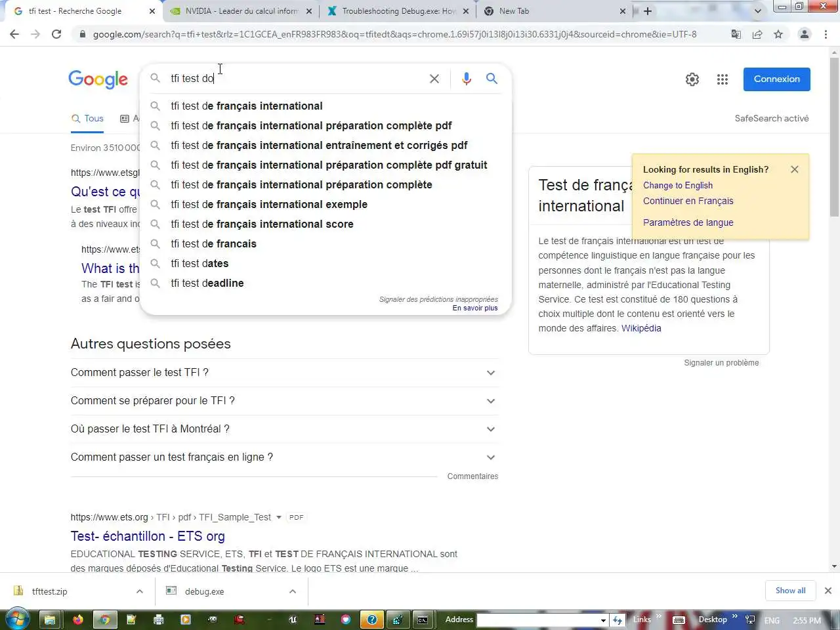Open the Unreal Engine taskbar icon
This screenshot has height=630, width=840.
tap(293, 619)
